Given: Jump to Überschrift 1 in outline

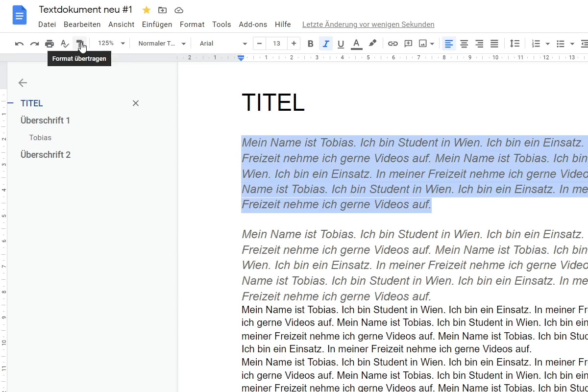Looking at the screenshot, I should [x=46, y=121].
